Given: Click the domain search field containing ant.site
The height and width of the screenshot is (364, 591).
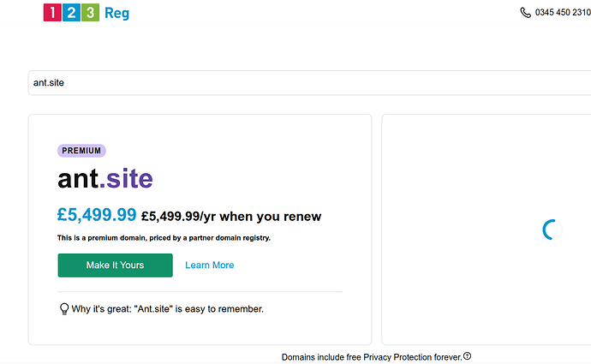Looking at the screenshot, I should [x=309, y=83].
